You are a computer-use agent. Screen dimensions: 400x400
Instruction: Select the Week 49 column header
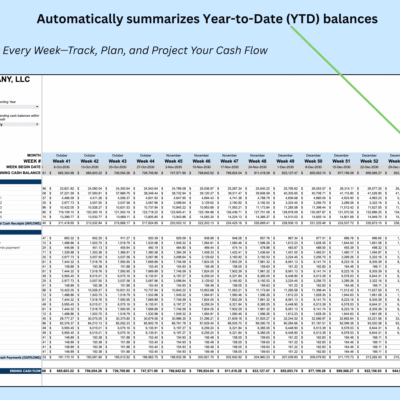coord(286,161)
